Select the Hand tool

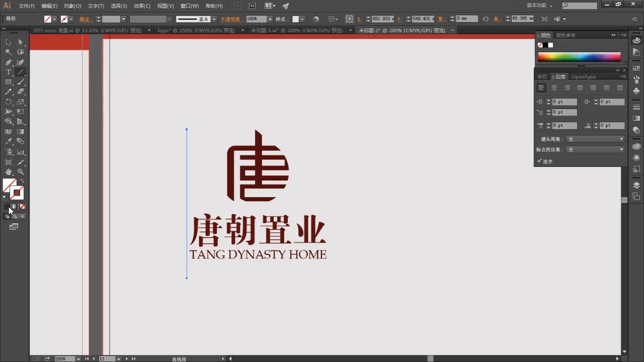[9, 172]
